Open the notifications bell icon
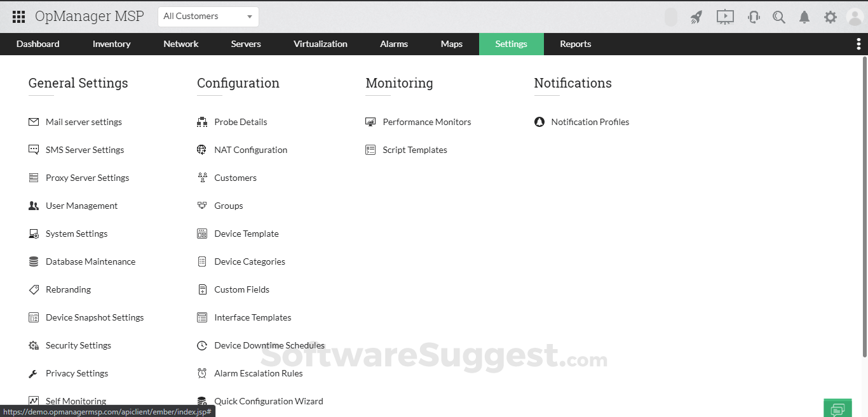868x417 pixels. click(x=804, y=17)
